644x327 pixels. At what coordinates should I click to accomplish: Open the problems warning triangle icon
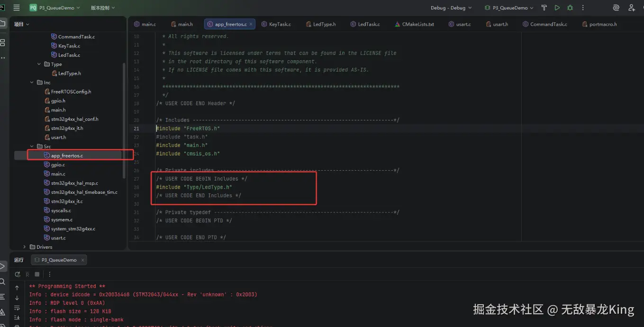click(x=3, y=312)
